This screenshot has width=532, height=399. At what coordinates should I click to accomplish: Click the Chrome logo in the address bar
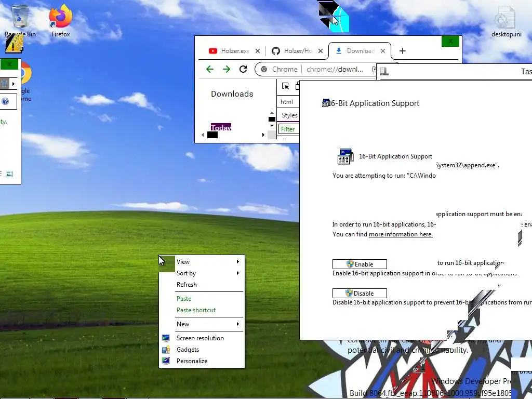coord(263,69)
